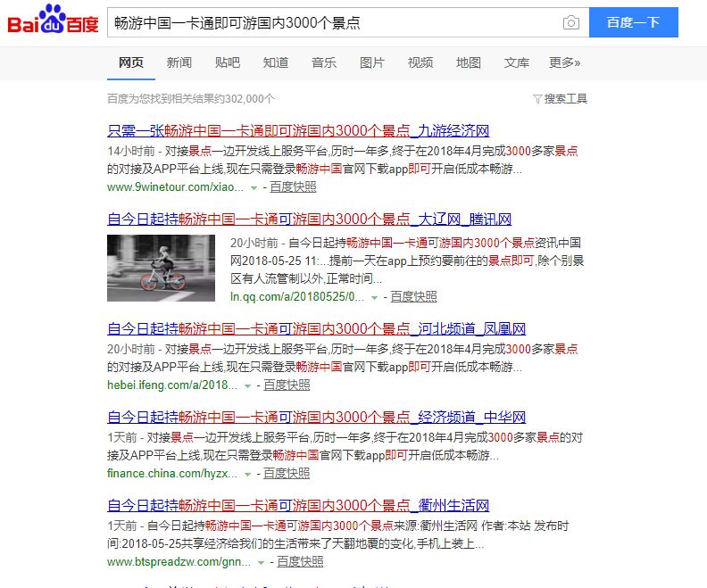Open the 经济频道_中华网 result title
The image size is (707, 588).
coord(317,417)
